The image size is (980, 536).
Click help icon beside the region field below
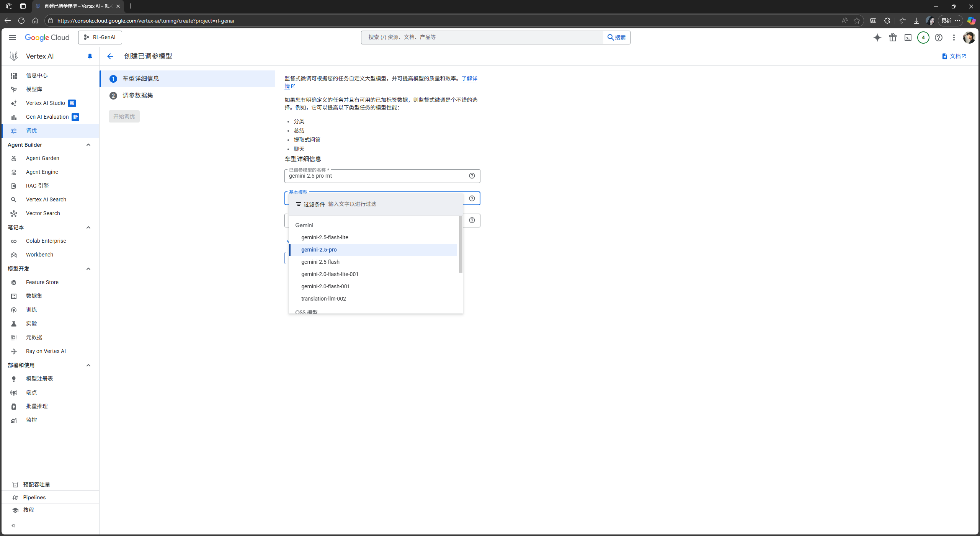tap(472, 220)
